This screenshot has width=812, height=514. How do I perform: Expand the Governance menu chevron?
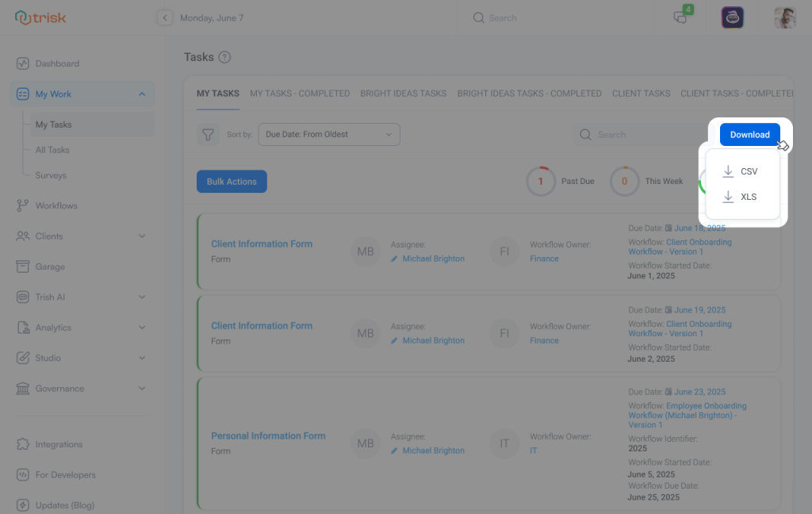click(x=142, y=389)
